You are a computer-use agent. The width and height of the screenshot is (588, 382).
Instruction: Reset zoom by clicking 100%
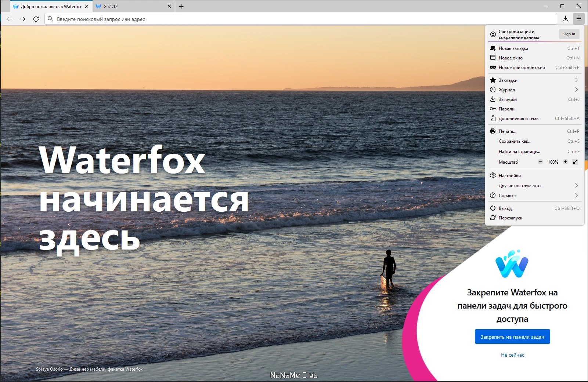(x=553, y=162)
